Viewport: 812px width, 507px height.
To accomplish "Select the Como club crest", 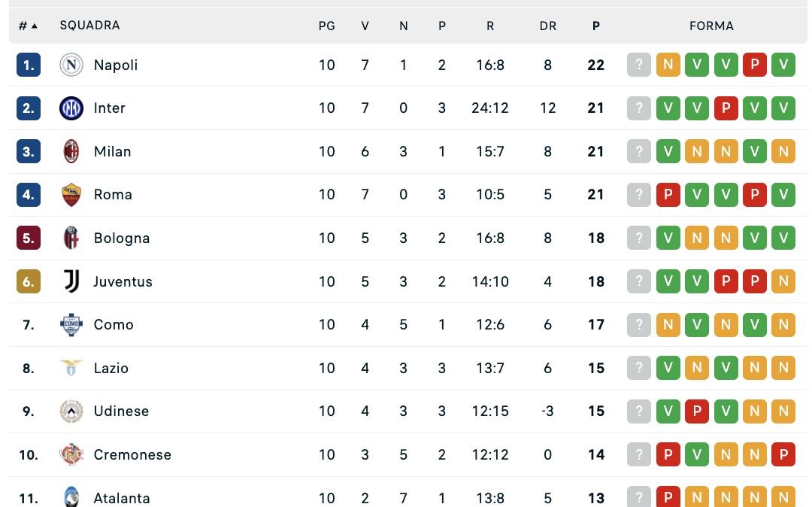I will pyautogui.click(x=71, y=324).
